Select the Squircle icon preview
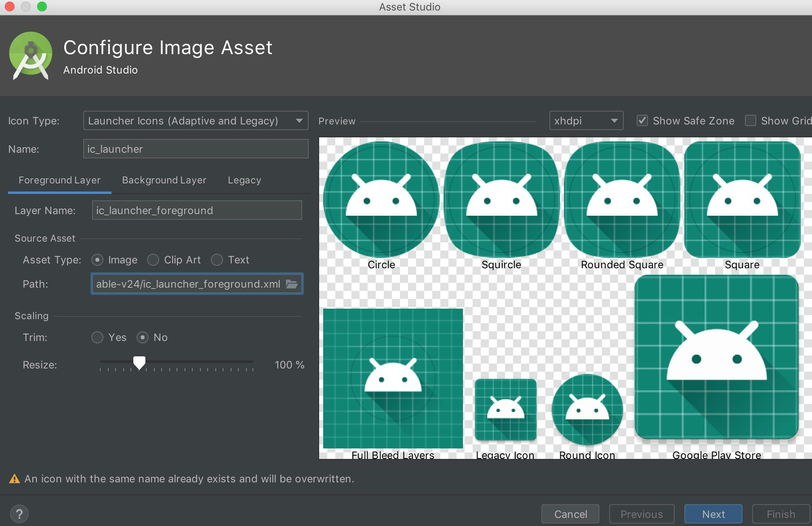This screenshot has width=812, height=526. 501,200
